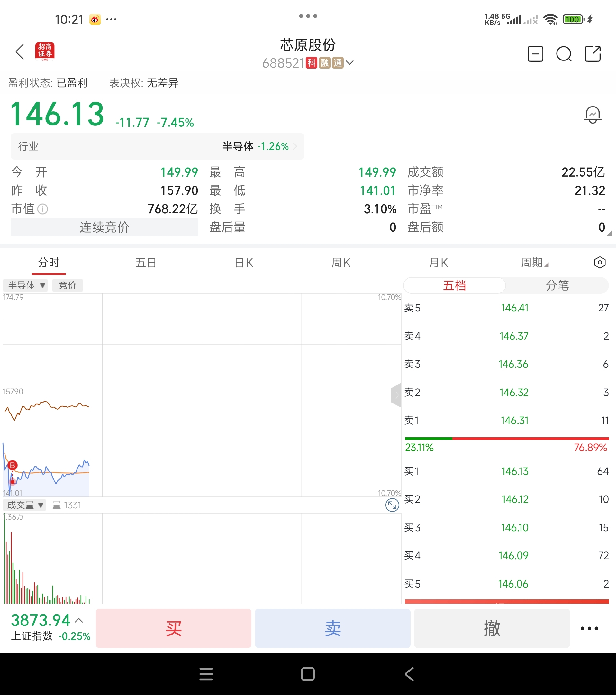Tap the Weibo notification icon in status bar

[x=95, y=19]
